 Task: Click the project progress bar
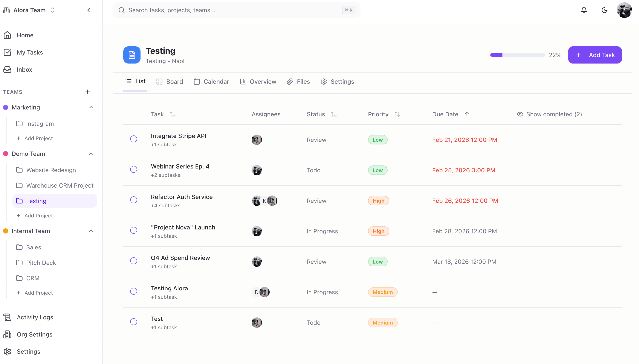[x=517, y=55]
